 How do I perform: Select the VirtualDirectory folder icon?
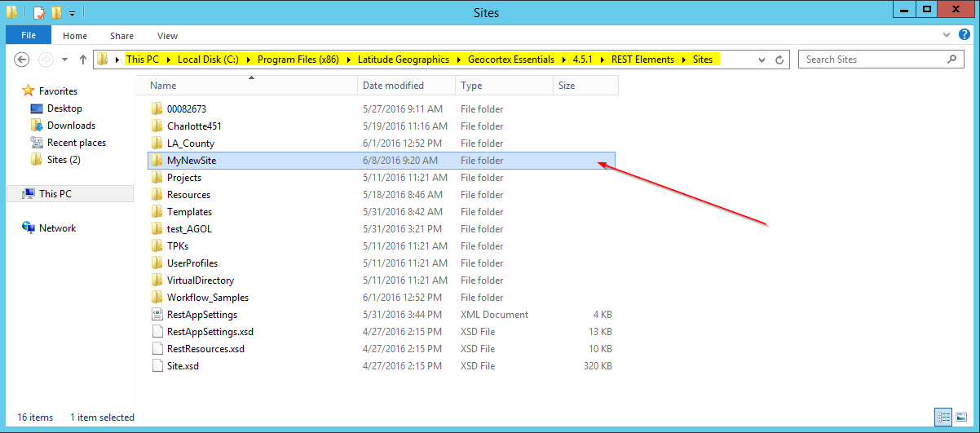[x=157, y=281]
